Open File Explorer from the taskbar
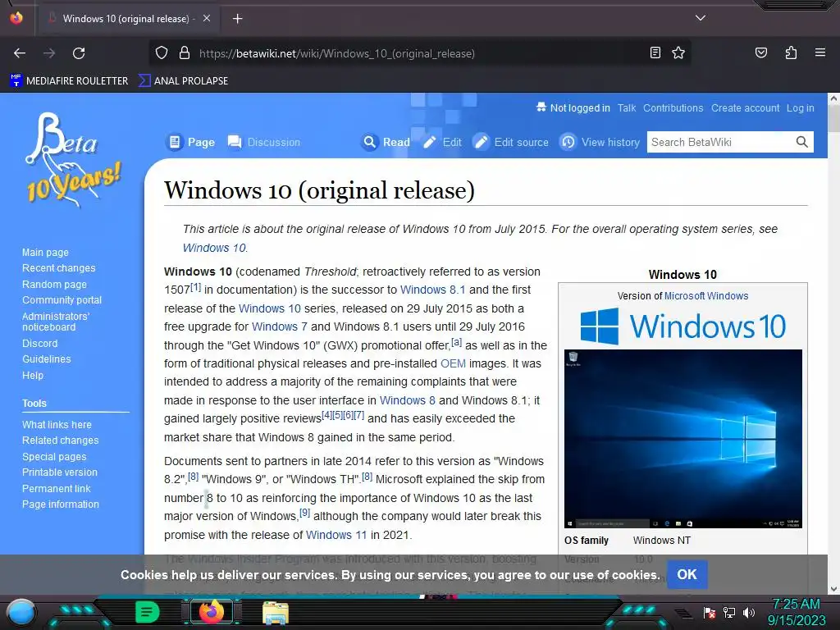The image size is (840, 630). 276,613
